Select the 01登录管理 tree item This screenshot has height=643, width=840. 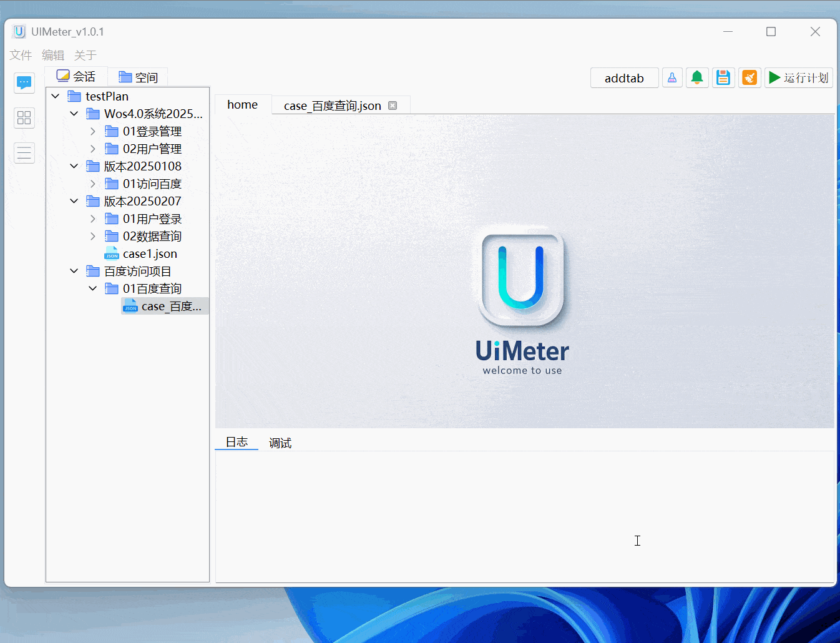click(x=152, y=131)
